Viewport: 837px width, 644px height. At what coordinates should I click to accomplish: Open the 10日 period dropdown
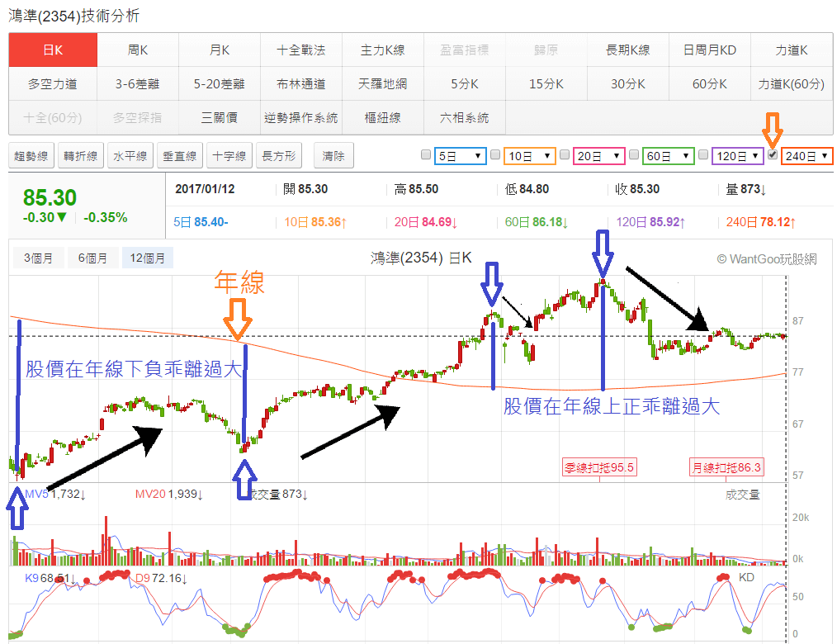(x=529, y=155)
